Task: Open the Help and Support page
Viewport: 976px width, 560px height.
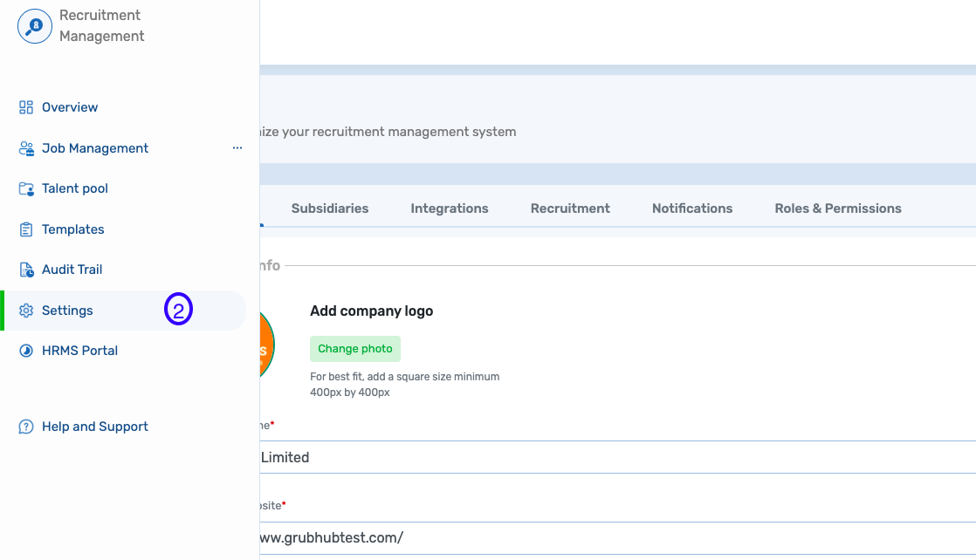Action: (94, 426)
